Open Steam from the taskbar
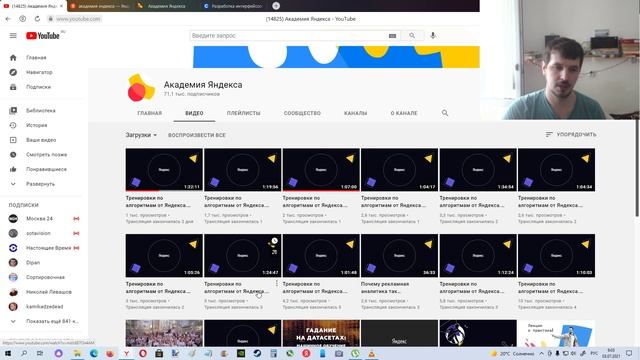640x360 pixels. click(257, 353)
